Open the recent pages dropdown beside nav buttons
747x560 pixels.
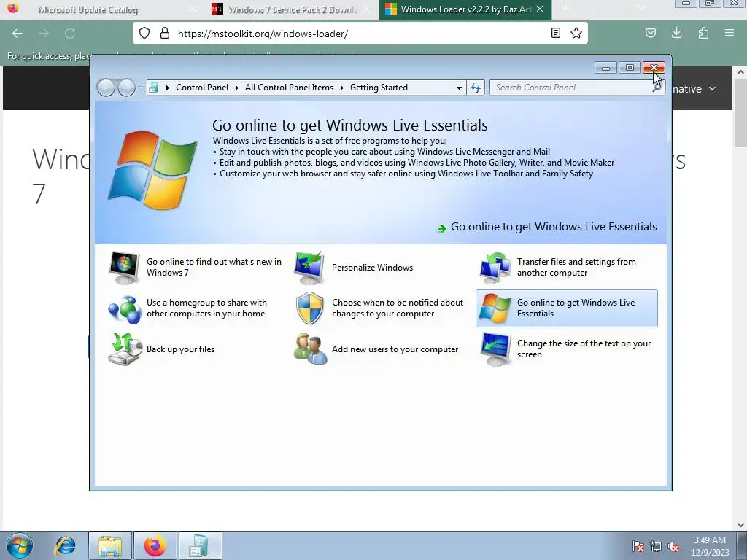click(x=141, y=87)
